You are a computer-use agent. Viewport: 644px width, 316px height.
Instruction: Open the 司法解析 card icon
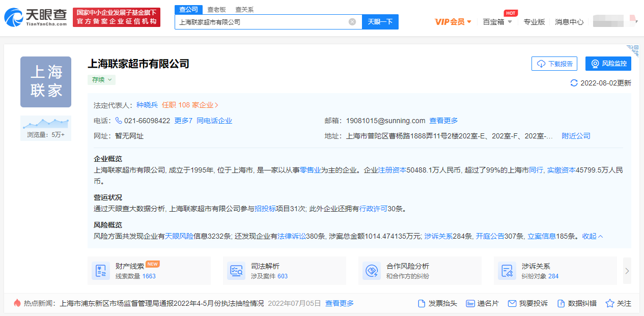[236, 271]
